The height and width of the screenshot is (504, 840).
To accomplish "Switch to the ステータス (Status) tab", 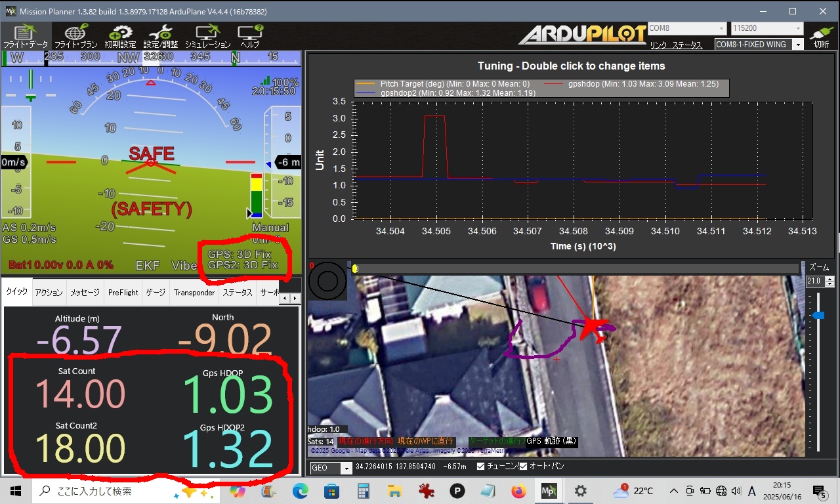I will [238, 292].
